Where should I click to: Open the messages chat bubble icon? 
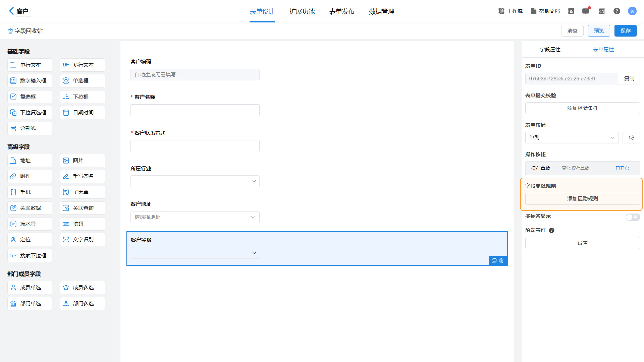585,11
